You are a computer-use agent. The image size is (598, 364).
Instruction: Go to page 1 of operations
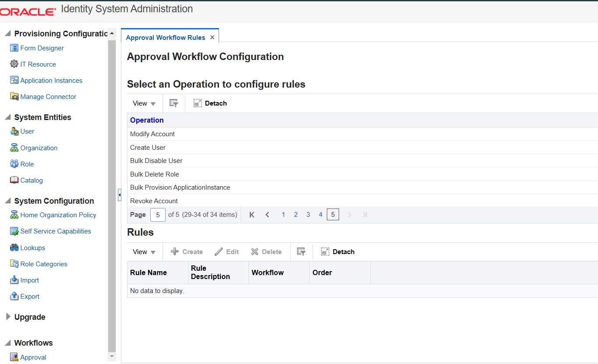pos(283,215)
